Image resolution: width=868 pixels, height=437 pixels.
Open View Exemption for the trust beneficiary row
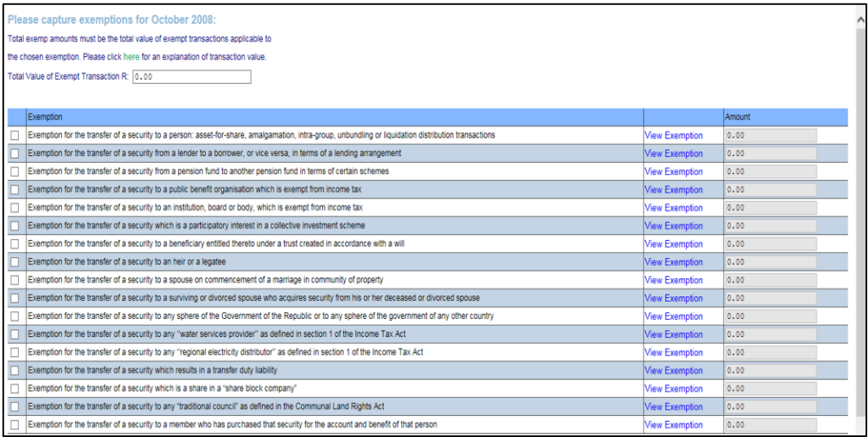(x=673, y=244)
